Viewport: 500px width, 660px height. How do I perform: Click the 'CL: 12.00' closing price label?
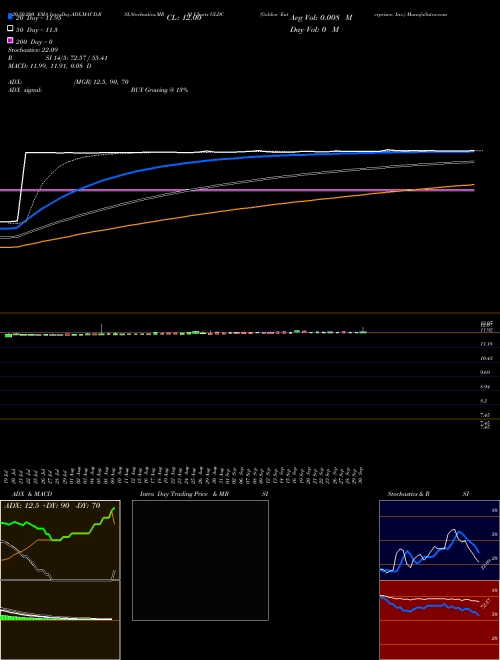click(x=184, y=18)
